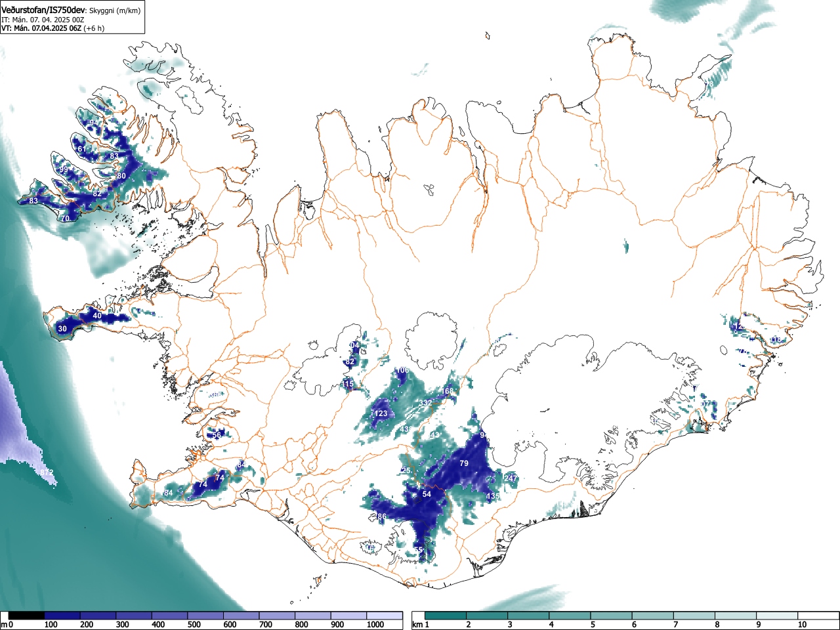840x630 pixels.
Task: Click the '55' visibility value near south coast
Action: tap(419, 550)
